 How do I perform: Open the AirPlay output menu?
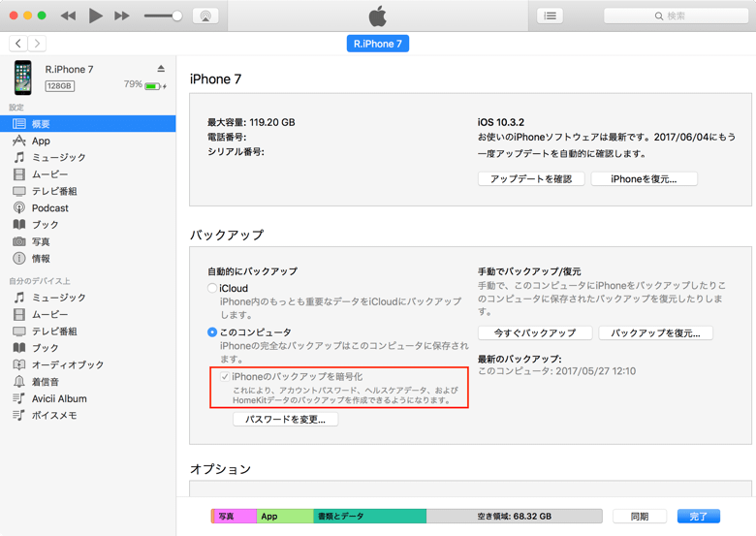coord(205,16)
